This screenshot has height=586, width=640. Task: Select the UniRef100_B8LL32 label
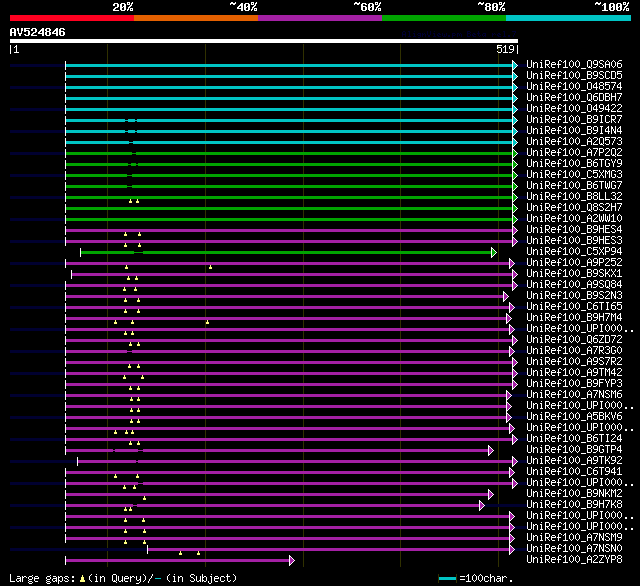click(574, 197)
